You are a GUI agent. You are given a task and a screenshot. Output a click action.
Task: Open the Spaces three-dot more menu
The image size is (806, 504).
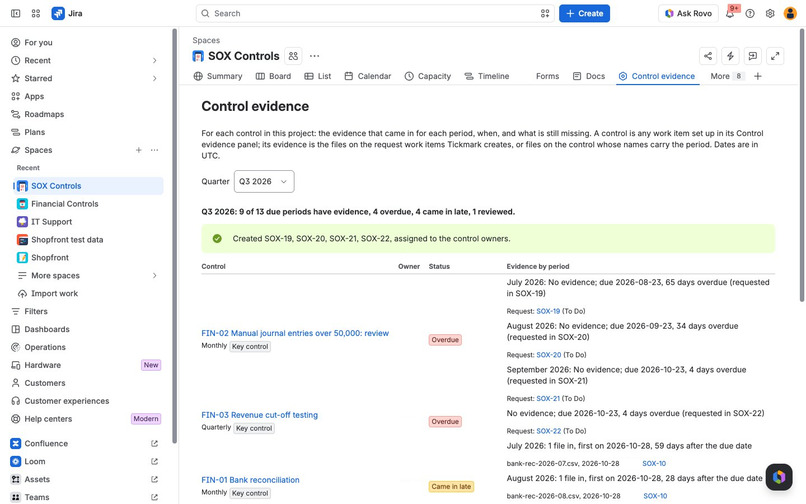tap(154, 150)
